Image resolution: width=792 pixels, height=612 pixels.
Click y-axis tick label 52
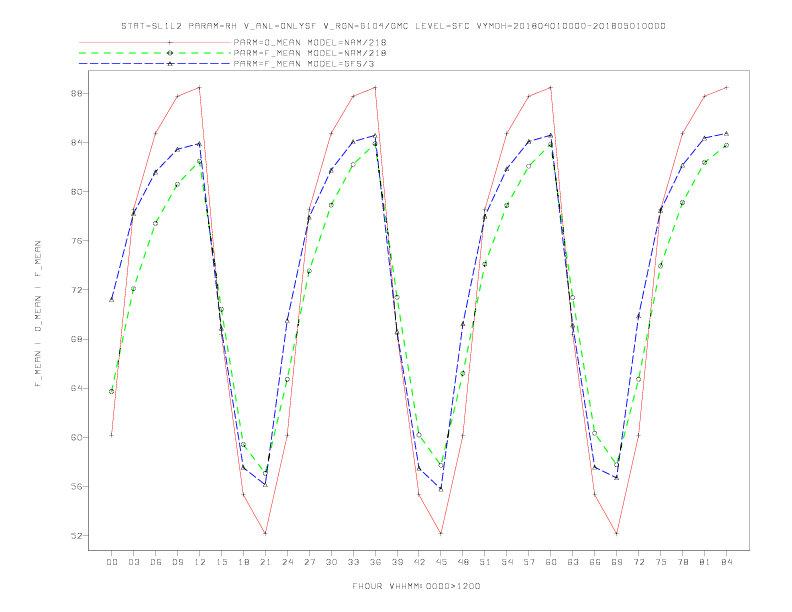pos(77,536)
